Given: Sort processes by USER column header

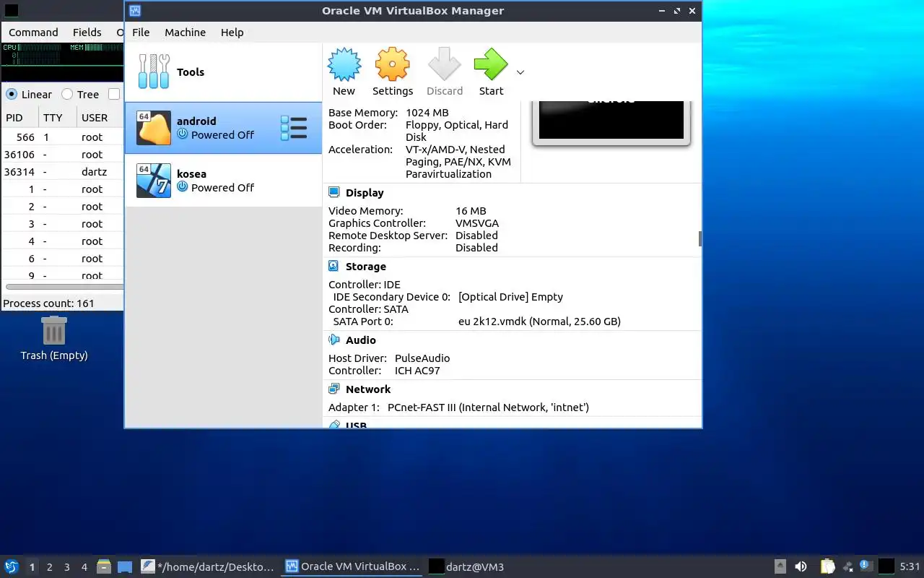Looking at the screenshot, I should click(x=100, y=118).
